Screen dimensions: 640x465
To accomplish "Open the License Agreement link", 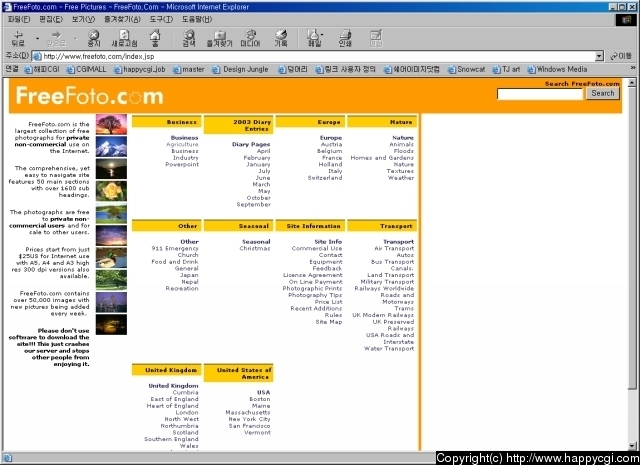I will click(x=313, y=275).
